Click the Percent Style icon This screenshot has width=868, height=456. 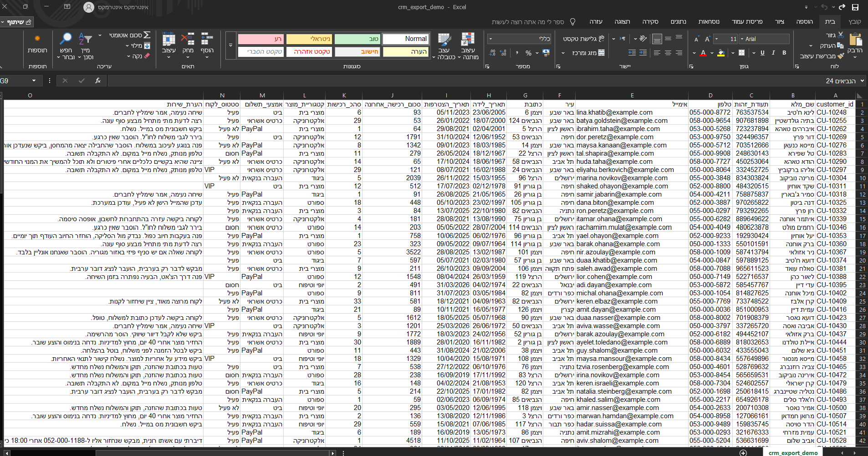tap(528, 53)
